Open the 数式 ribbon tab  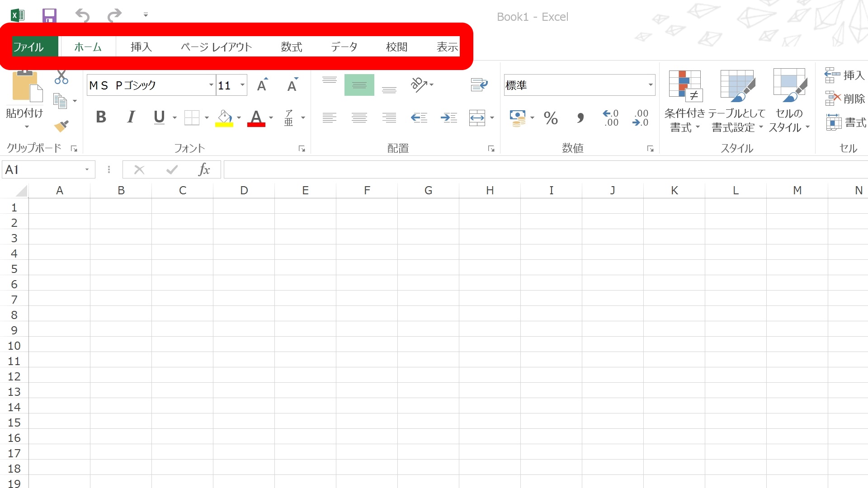pyautogui.click(x=291, y=47)
